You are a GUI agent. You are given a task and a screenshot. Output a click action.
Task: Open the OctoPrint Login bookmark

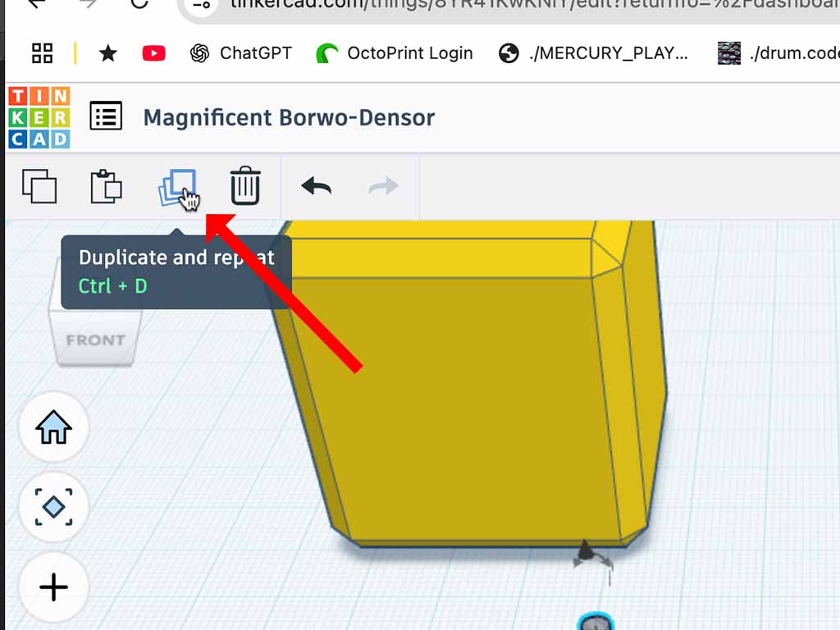click(x=395, y=53)
